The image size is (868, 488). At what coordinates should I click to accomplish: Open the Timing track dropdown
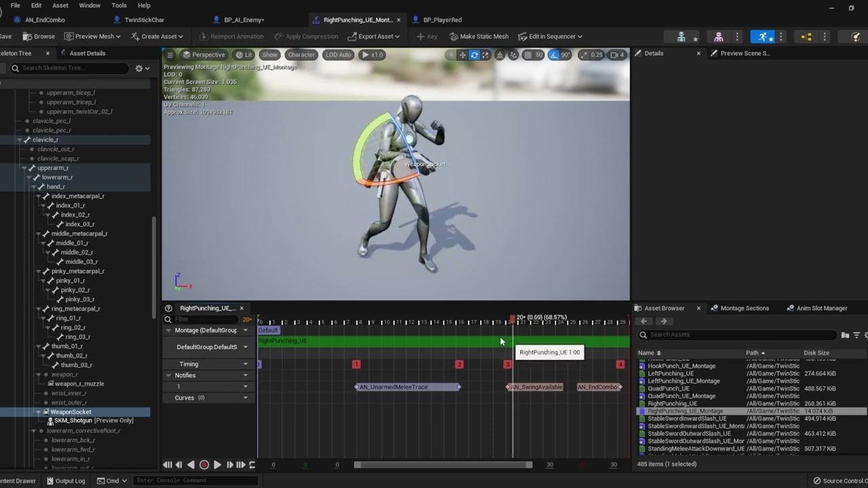(x=245, y=365)
